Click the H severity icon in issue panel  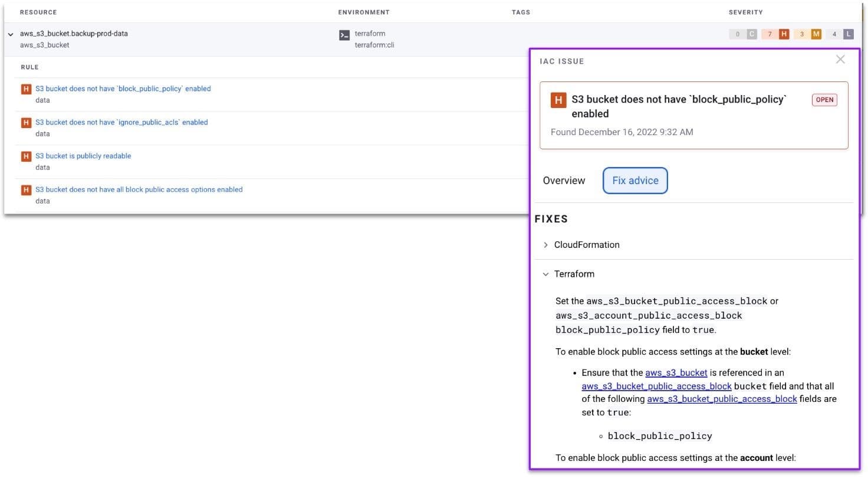click(x=558, y=100)
